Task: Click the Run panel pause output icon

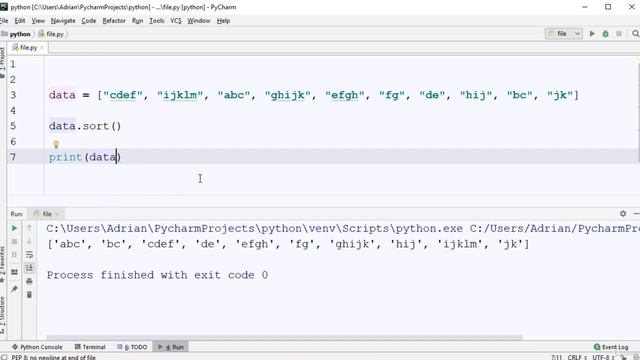Action: [x=14, y=255]
